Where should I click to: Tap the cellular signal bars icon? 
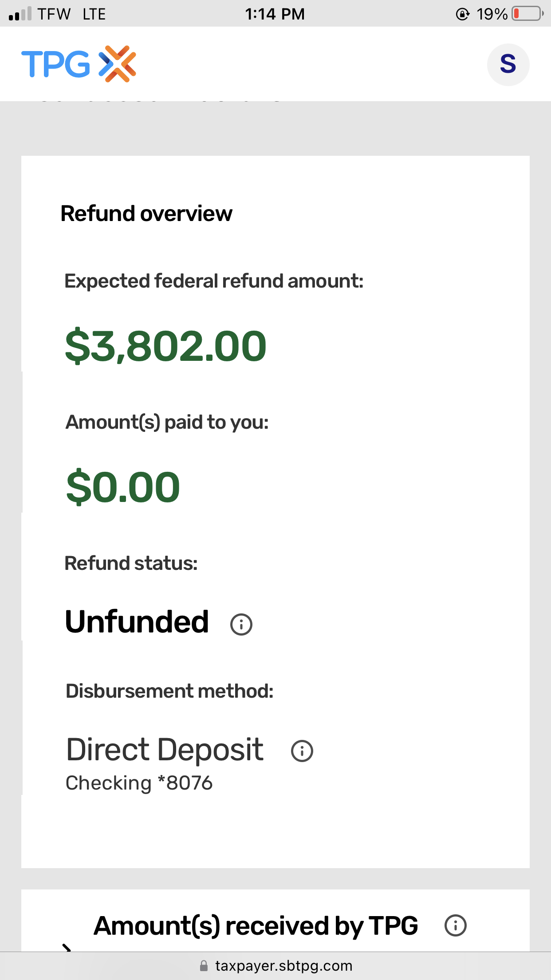[x=20, y=14]
